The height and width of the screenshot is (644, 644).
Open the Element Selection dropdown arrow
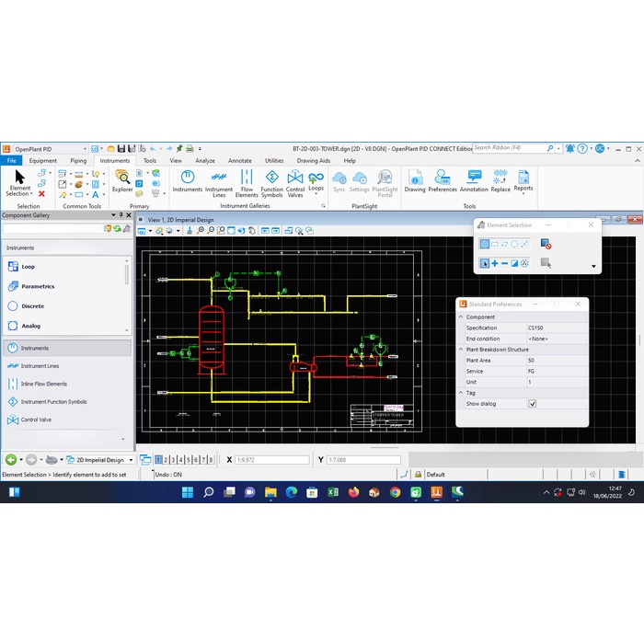(31, 194)
